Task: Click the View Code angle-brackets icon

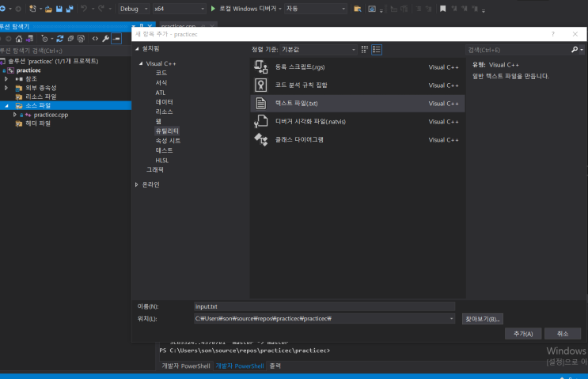Action: coord(95,39)
